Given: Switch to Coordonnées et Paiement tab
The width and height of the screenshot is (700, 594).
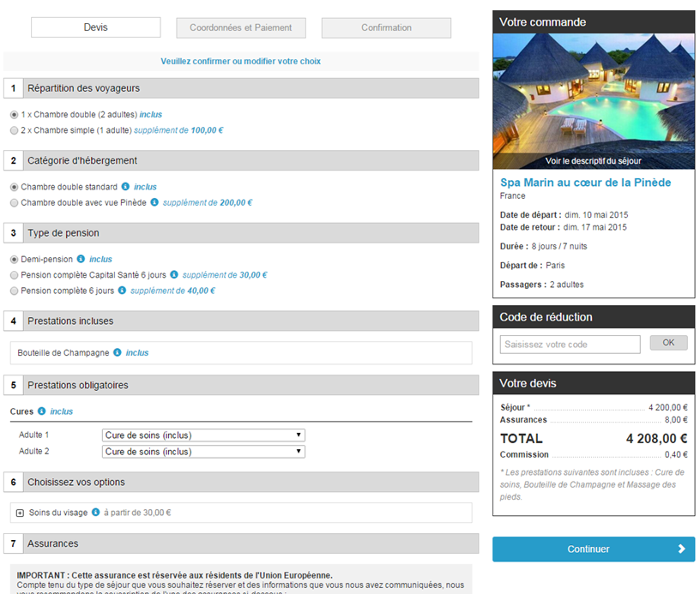Looking at the screenshot, I should (x=240, y=27).
